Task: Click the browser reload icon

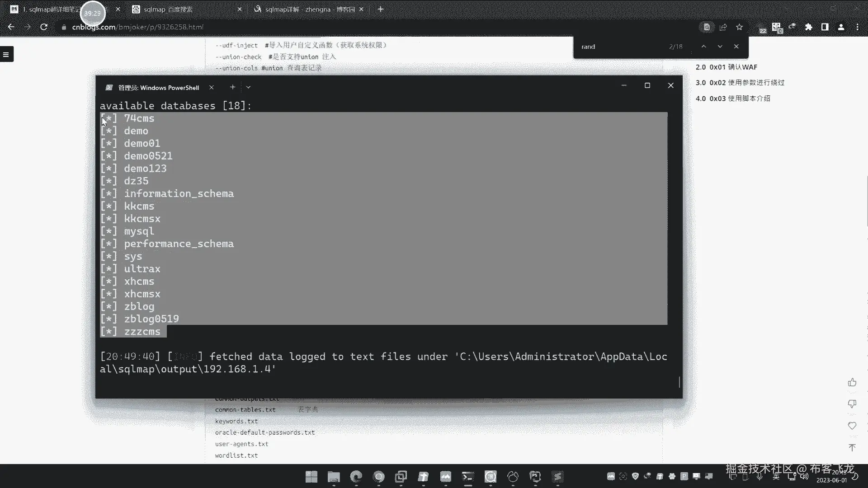Action: coord(44,27)
